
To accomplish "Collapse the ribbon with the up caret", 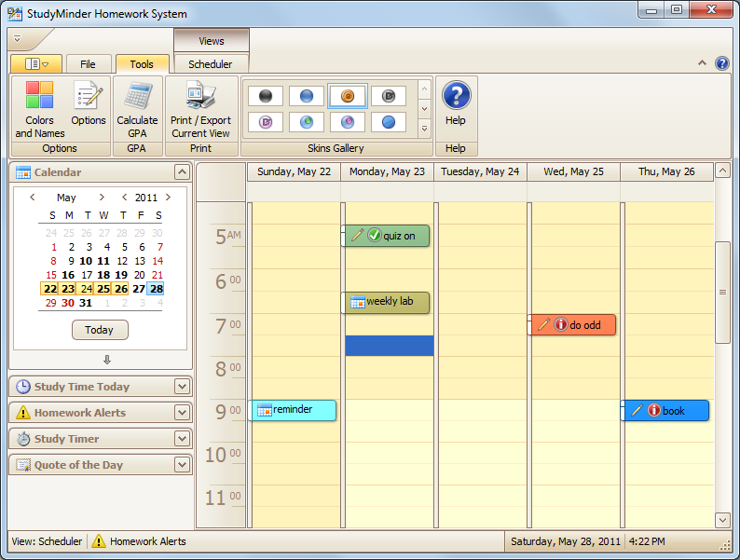I will 702,63.
